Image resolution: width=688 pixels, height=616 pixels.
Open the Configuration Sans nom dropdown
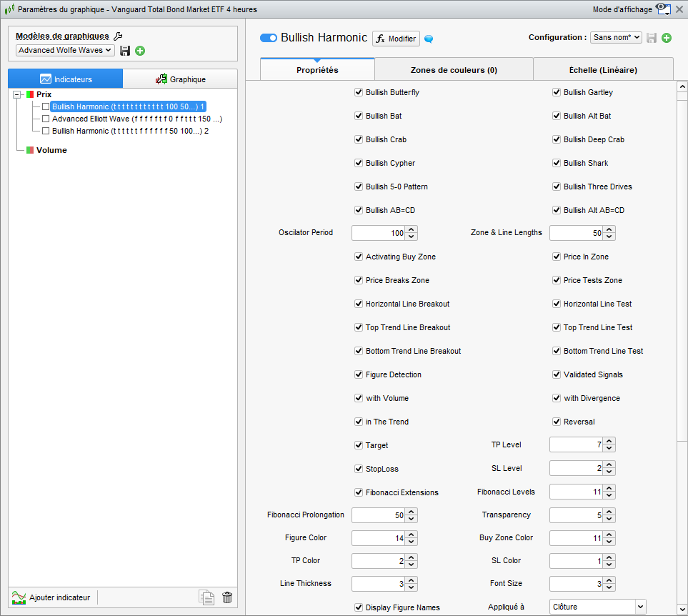(616, 38)
